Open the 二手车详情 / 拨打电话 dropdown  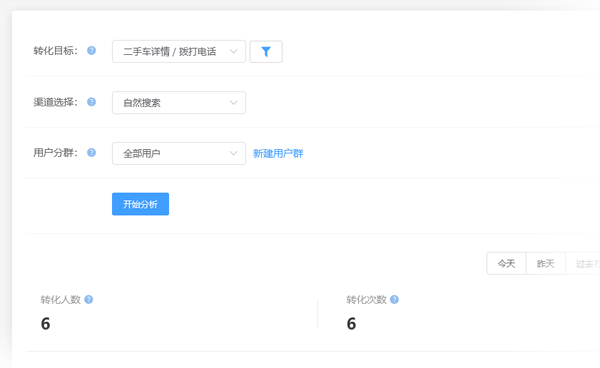[179, 52]
